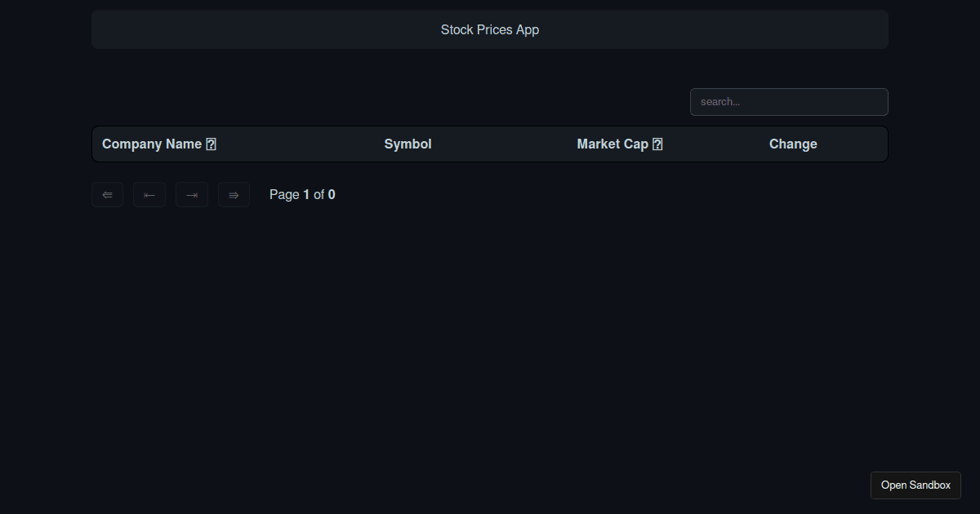
Task: Select the Change column header
Action: pos(793,144)
